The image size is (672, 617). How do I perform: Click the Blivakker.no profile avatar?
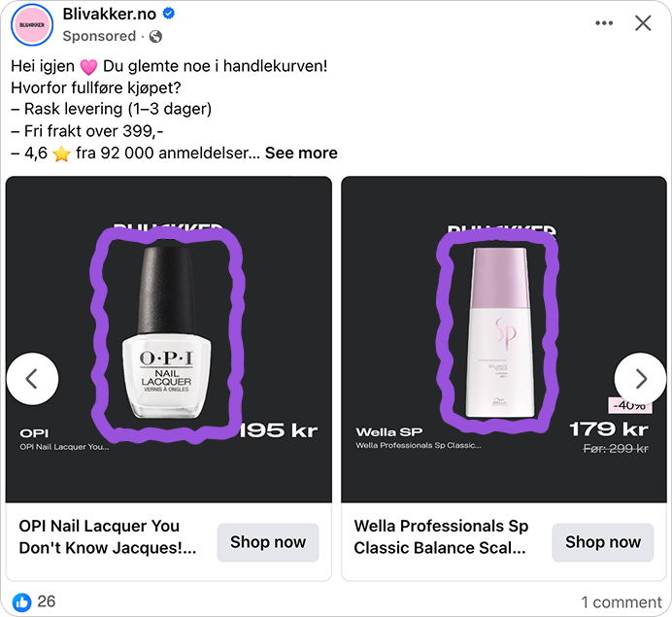pos(31,24)
